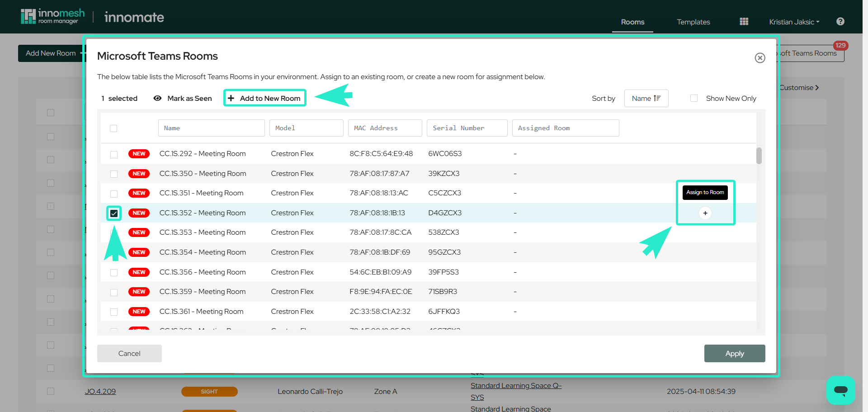Screen dimensions: 868x412
Task: Open the apps grid icon
Action: coord(744,22)
